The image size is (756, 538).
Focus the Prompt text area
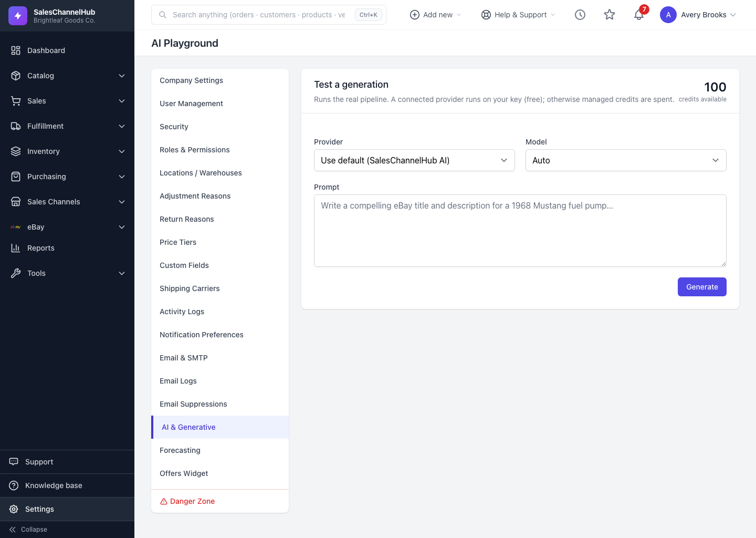(x=520, y=231)
